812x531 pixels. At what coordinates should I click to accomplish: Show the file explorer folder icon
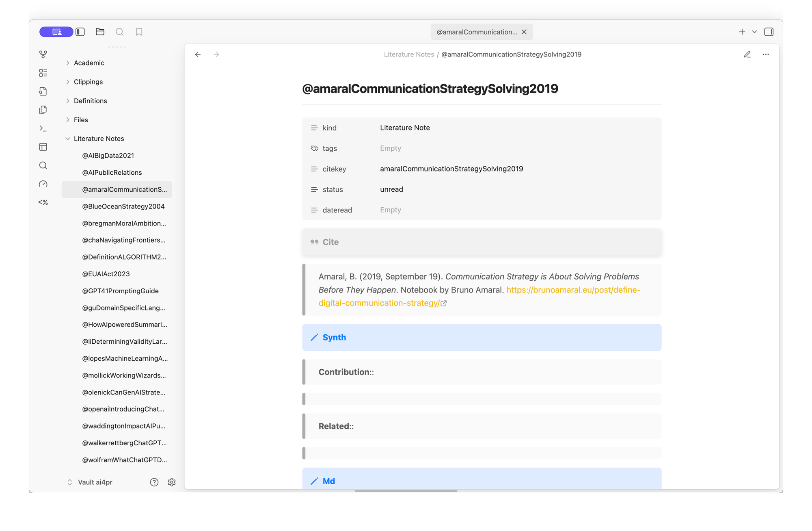[x=100, y=32]
